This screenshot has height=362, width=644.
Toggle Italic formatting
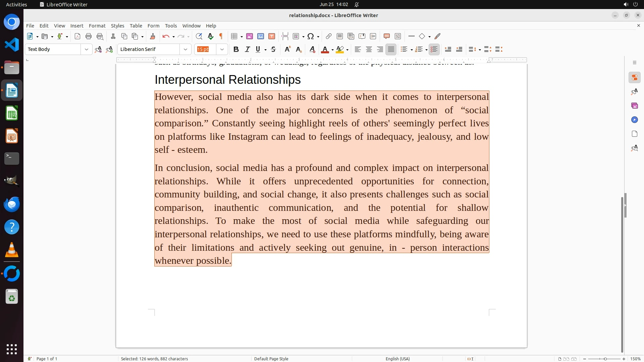(x=247, y=49)
